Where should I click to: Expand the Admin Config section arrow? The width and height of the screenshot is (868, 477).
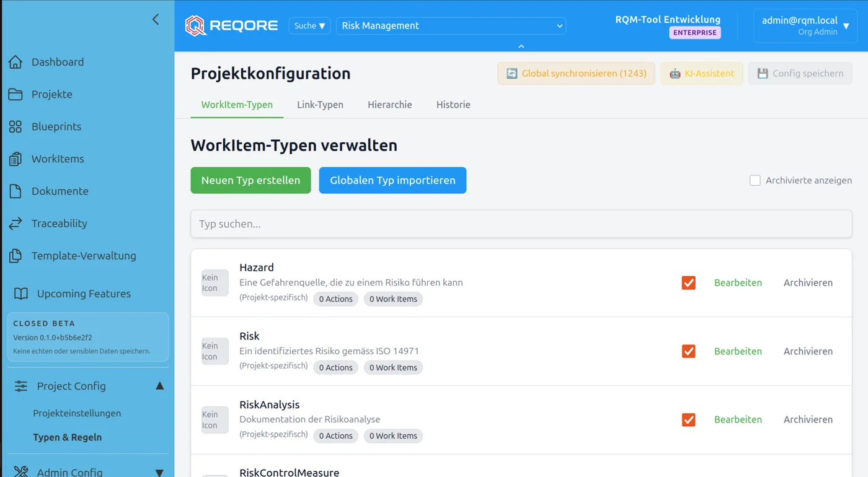(159, 472)
